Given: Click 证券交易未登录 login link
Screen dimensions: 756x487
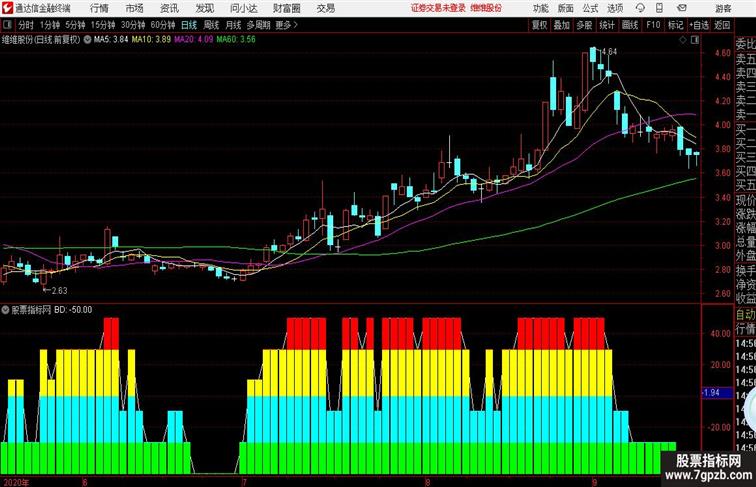Looking at the screenshot, I should [x=438, y=8].
